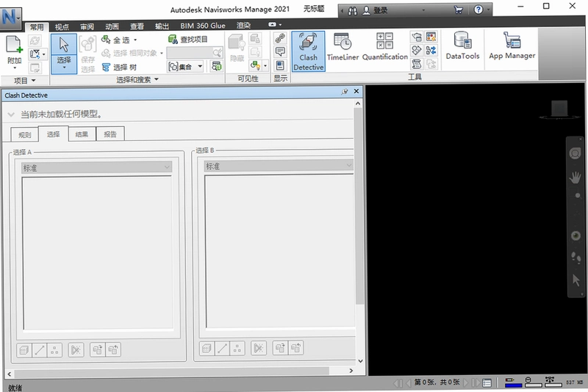The image size is (588, 392).
Task: Click the manage sets icon
Action: 217,66
